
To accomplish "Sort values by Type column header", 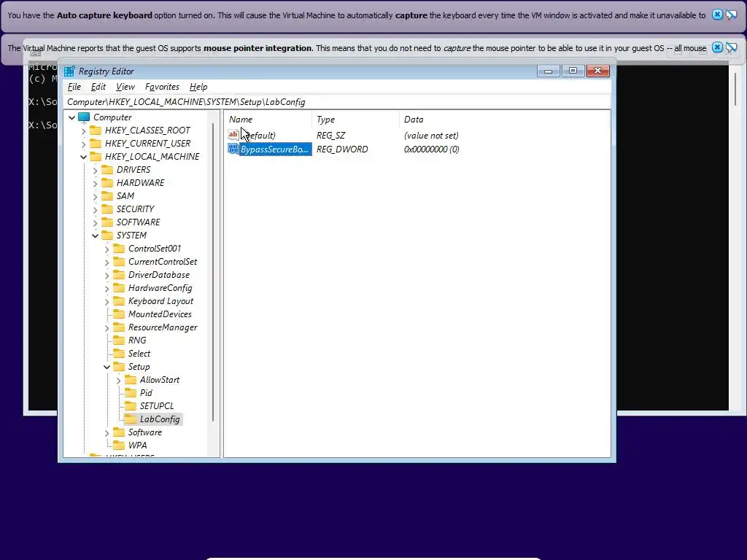I will [x=355, y=120].
